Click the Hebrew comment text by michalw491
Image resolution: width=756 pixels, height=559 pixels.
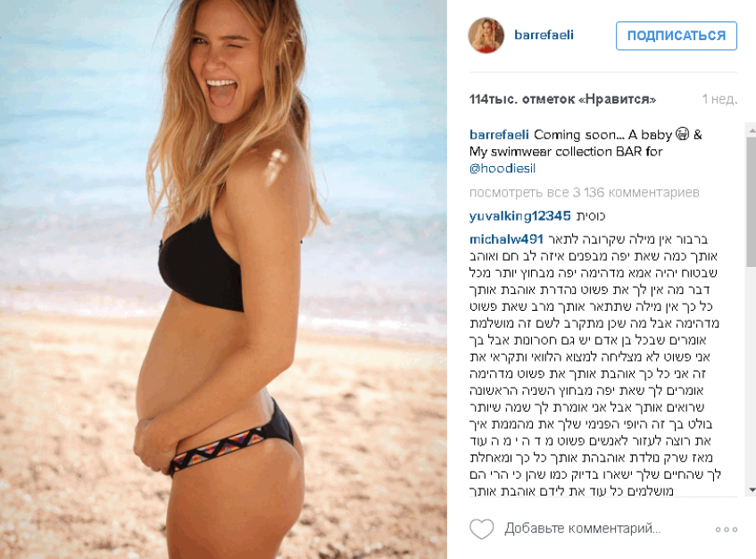pyautogui.click(x=594, y=365)
